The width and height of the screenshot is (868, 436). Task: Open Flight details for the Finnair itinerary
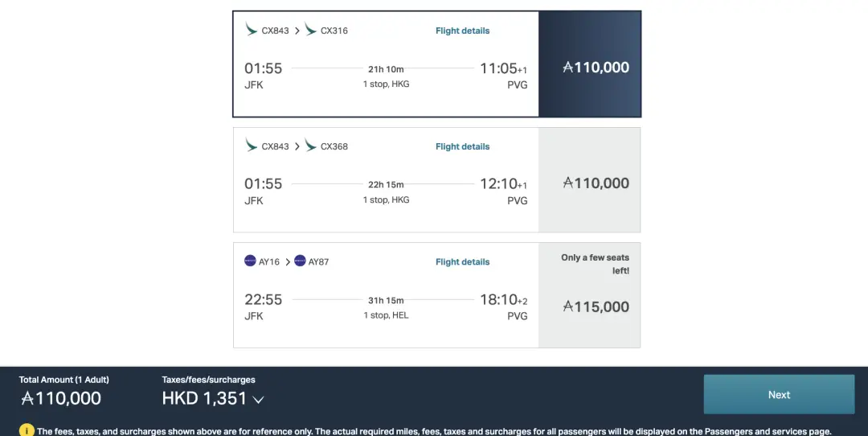[462, 261]
